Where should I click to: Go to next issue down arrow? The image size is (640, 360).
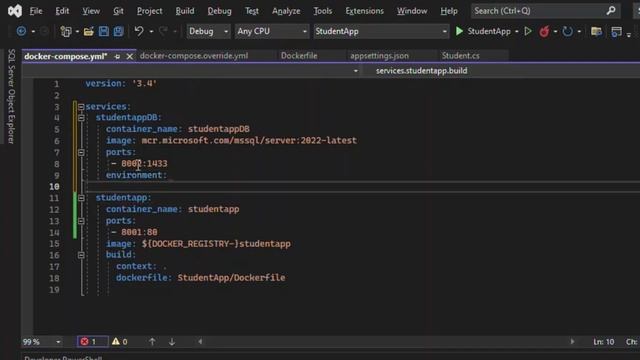pos(172,342)
